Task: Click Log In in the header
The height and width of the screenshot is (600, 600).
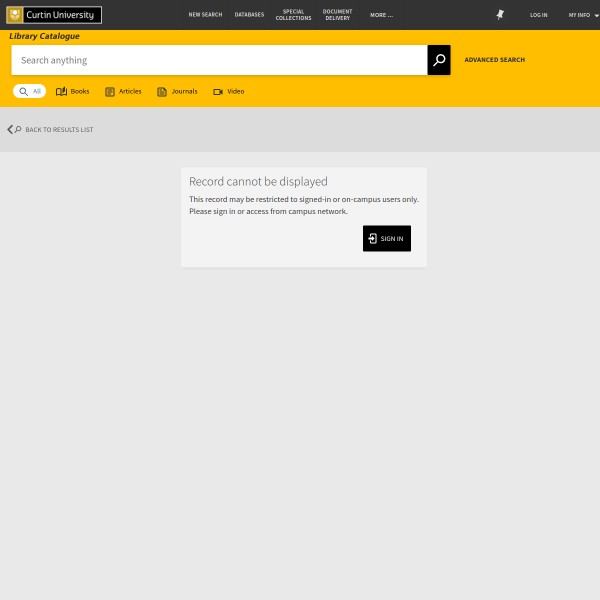Action: coord(538,15)
